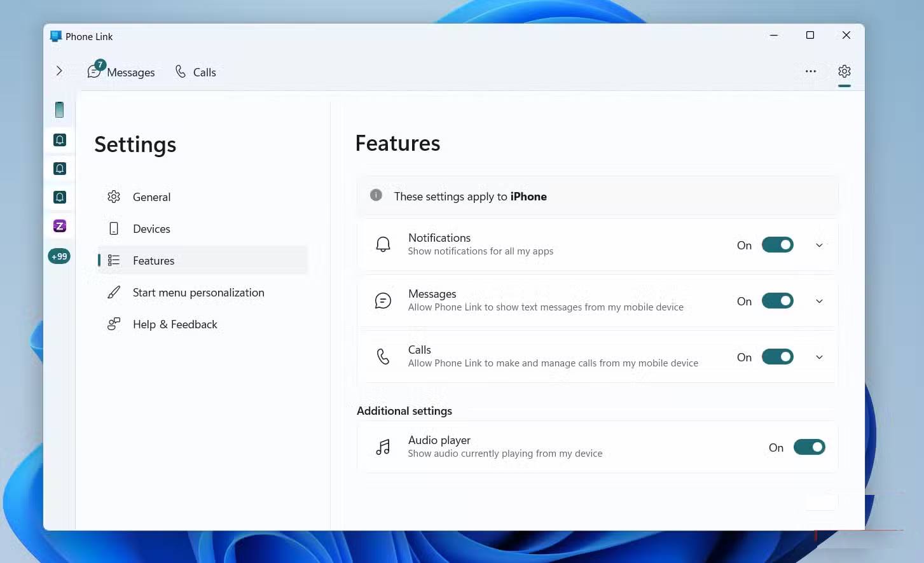Click the info icon next to iPhone notice
Screen dimensions: 924x563
[376, 195]
